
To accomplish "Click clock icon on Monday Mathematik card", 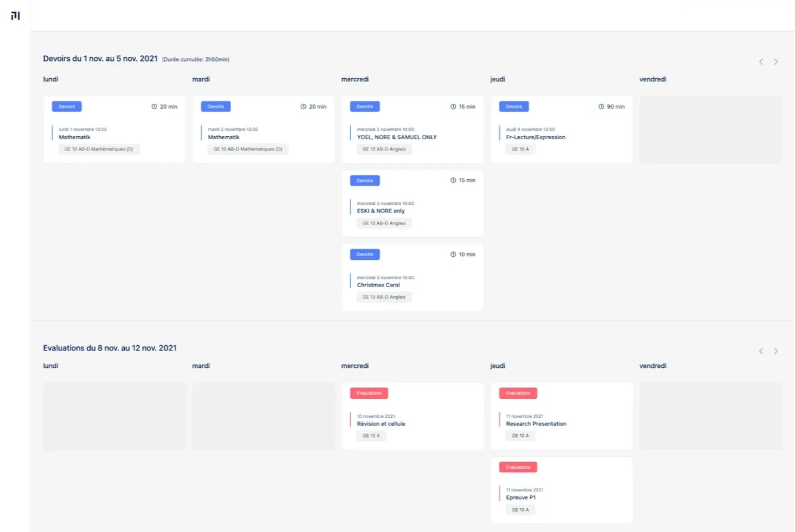I will [x=154, y=107].
